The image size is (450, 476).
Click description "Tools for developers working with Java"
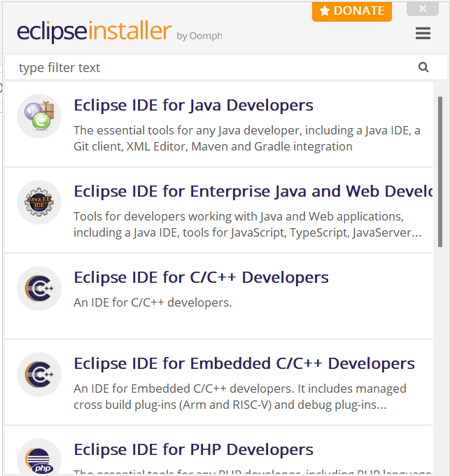point(247,225)
